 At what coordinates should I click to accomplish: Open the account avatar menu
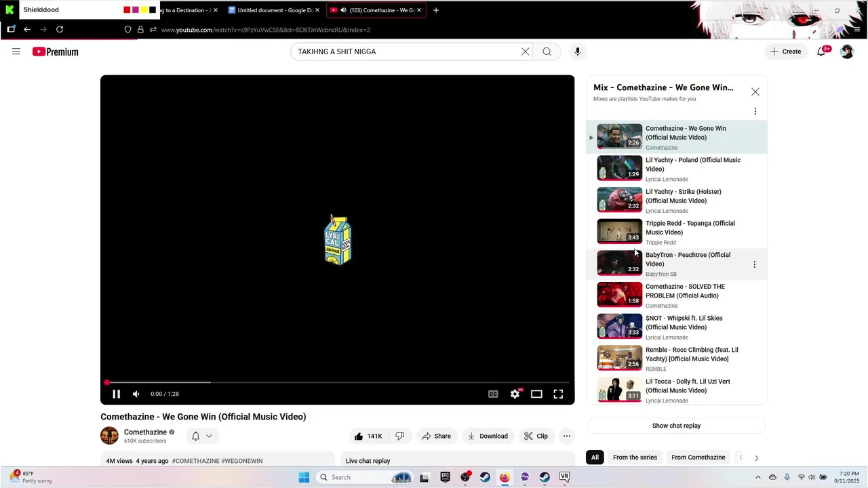tap(847, 52)
